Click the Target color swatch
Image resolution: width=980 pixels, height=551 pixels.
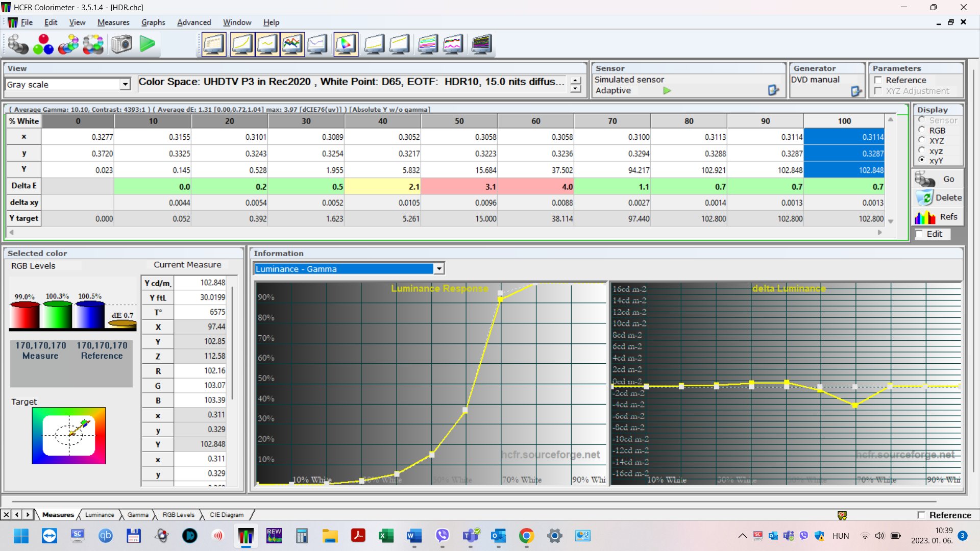tap(69, 436)
